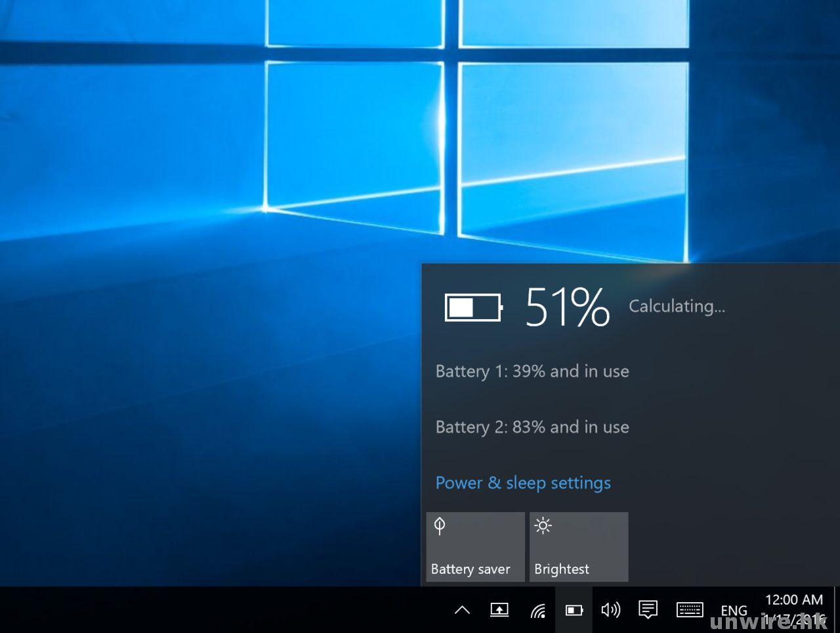Toggle the Brightest brightness tile
The width and height of the screenshot is (840, 633).
(x=578, y=546)
